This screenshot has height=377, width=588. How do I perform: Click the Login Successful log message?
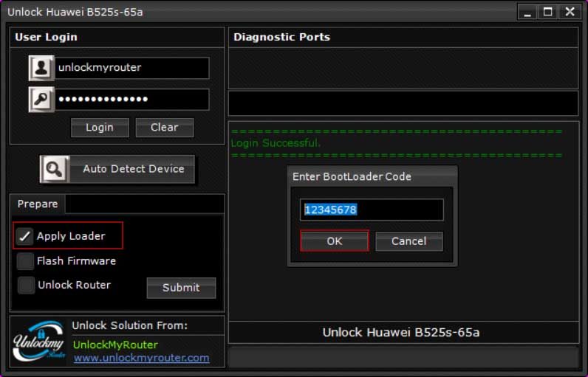pos(276,143)
